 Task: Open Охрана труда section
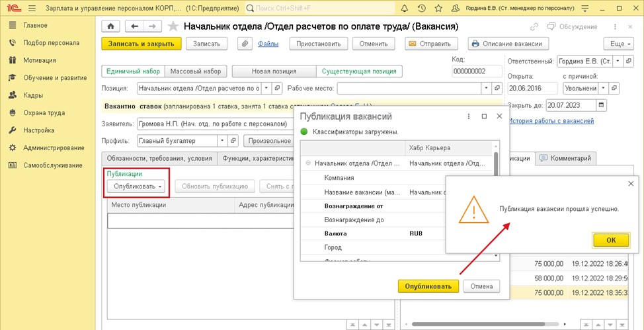pos(44,113)
